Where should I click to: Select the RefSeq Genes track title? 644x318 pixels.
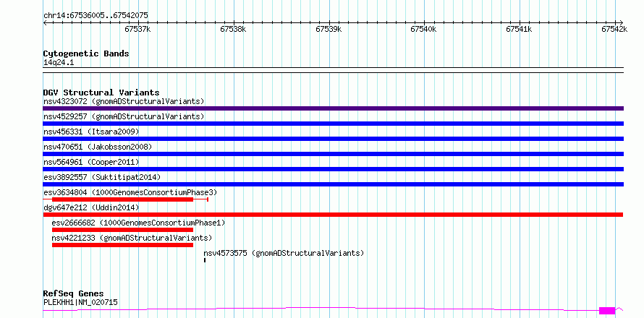point(73,294)
